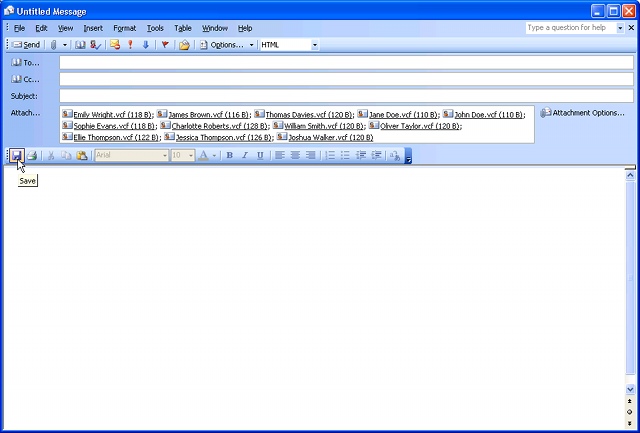
Task: Click the Check Names icon
Action: (x=96, y=45)
